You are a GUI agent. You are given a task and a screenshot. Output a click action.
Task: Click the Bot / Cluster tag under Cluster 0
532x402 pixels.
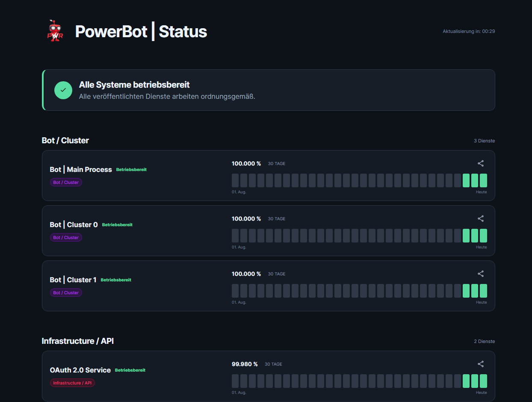(66, 237)
